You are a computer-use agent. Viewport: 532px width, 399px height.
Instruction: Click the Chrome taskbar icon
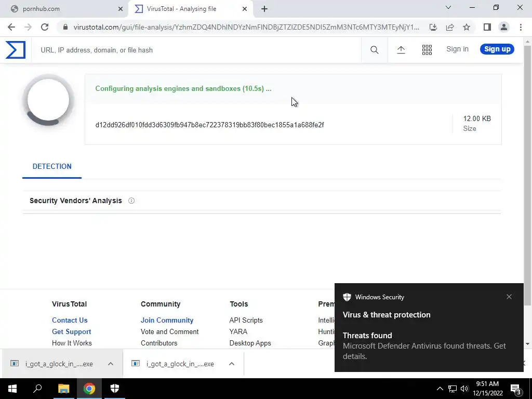(x=89, y=389)
